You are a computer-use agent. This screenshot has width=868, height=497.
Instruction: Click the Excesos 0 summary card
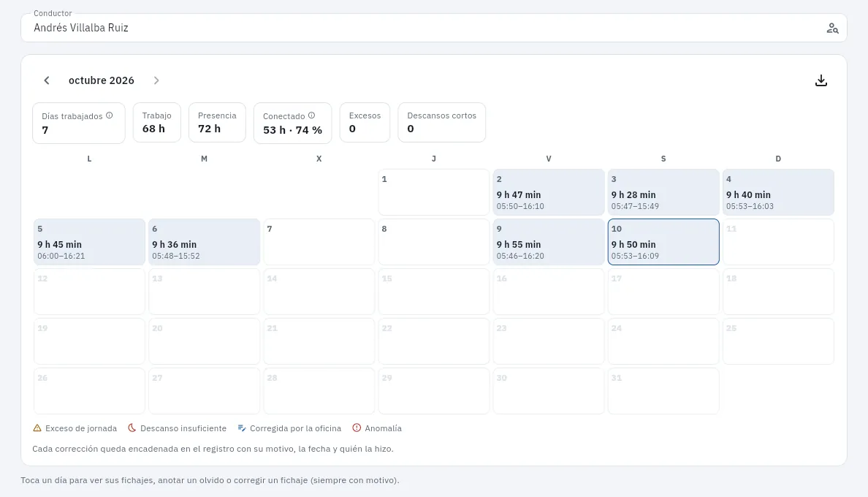365,122
